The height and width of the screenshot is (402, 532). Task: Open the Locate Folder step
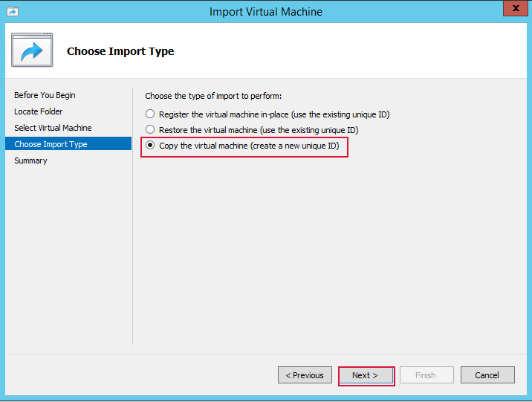(x=39, y=111)
